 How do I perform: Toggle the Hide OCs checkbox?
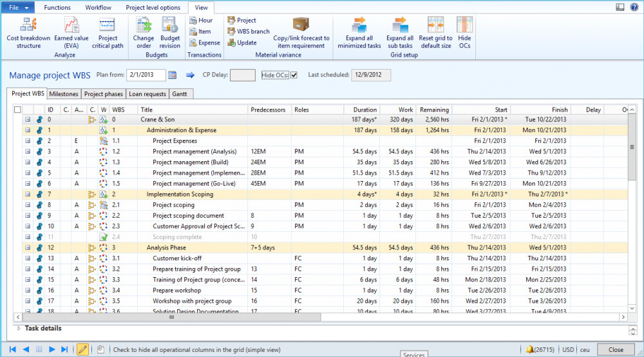[294, 75]
